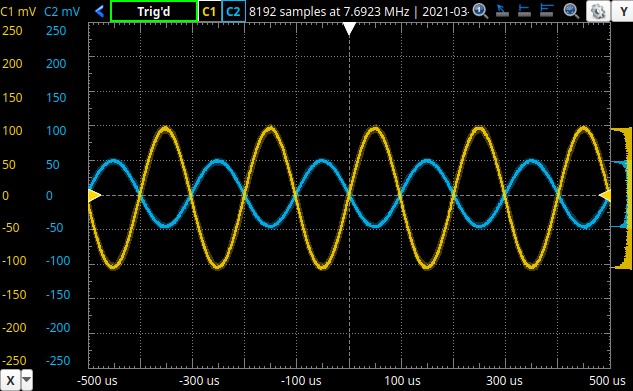The width and height of the screenshot is (633, 391).
Task: Click the blue left arrow icon
Action: pyautogui.click(x=99, y=11)
